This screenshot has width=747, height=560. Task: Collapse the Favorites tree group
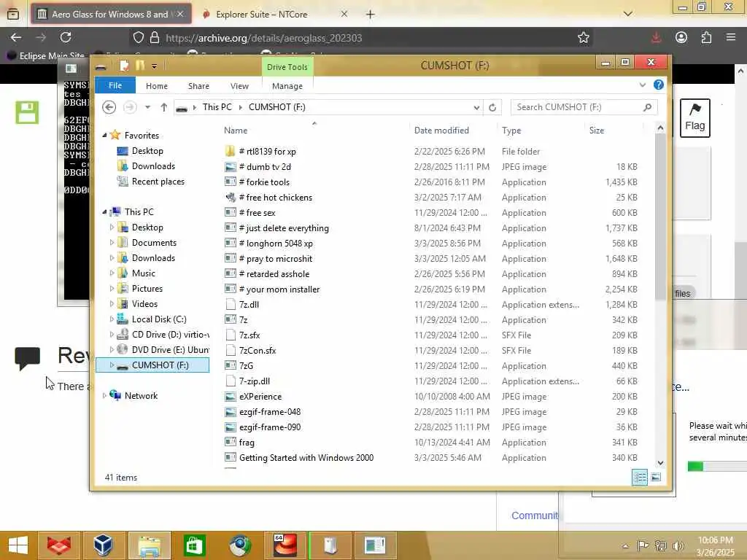[x=104, y=135]
